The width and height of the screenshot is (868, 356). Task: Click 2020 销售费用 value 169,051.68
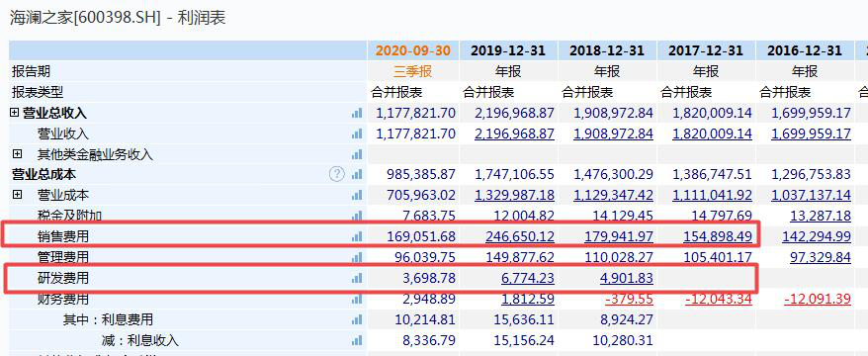[x=421, y=236]
